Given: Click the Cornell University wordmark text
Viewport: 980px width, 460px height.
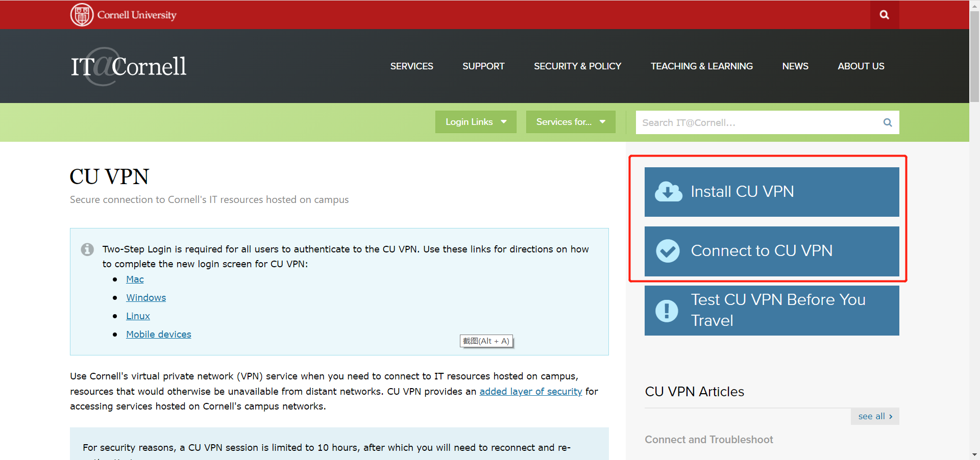Looking at the screenshot, I should tap(137, 15).
